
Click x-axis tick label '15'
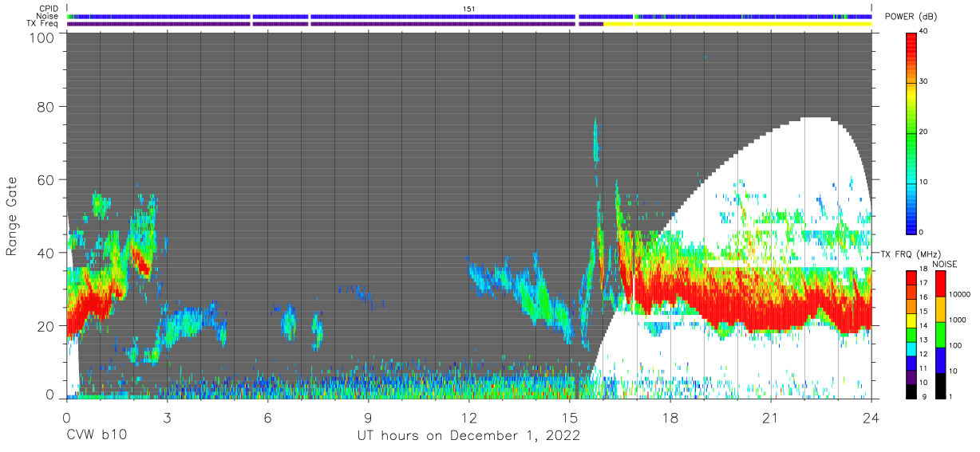pos(569,417)
